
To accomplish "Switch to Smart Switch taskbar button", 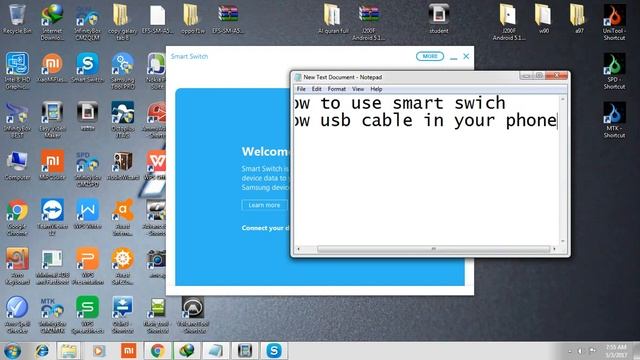I will 274,351.
